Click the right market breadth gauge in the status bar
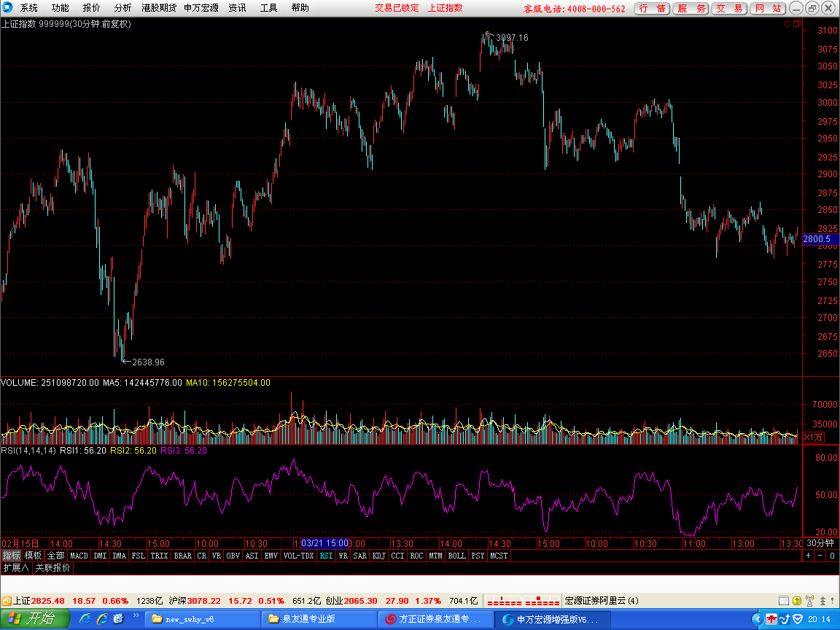Screen dimensions: 840x630 542,601
